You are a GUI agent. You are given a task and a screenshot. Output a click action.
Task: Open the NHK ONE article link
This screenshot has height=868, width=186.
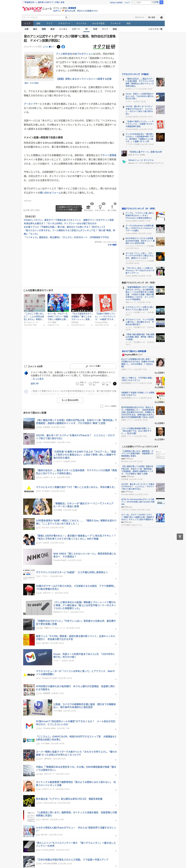coord(84,555)
